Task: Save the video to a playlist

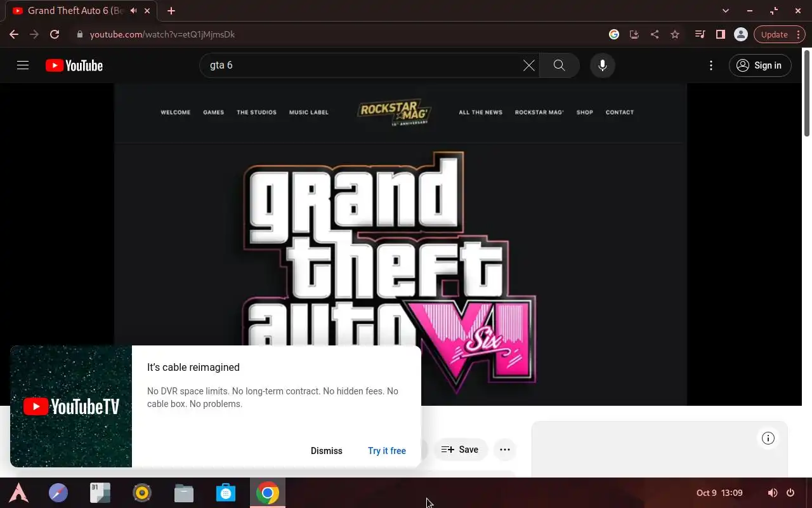Action: (461, 450)
